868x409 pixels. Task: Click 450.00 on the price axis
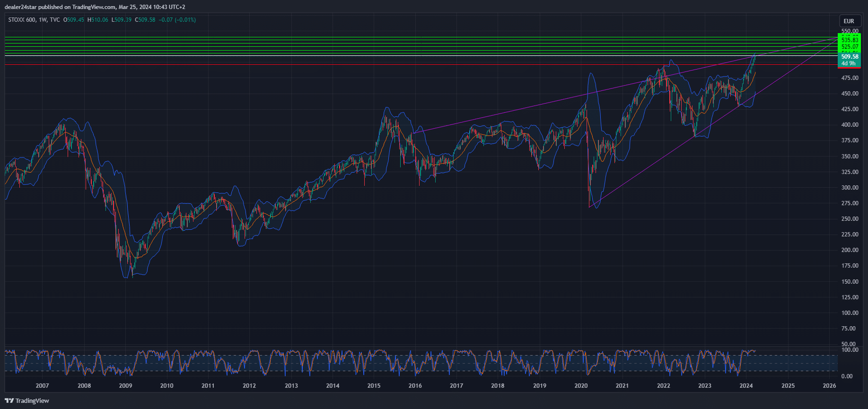pyautogui.click(x=850, y=94)
